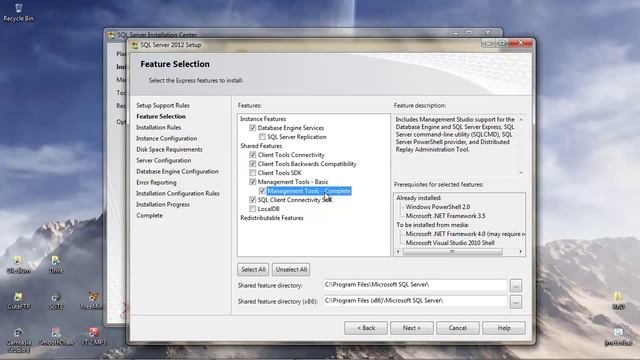Select the Shared Features tree heading
Screen dimensions: 640x360
pyautogui.click(x=261, y=146)
